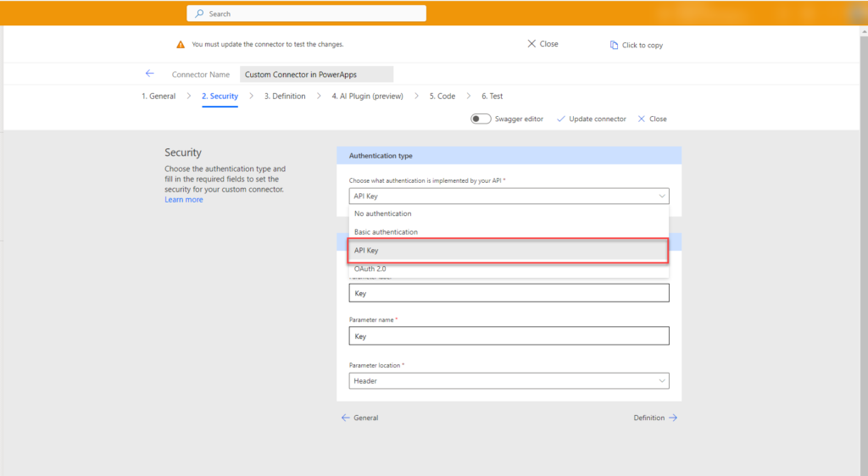Go back using General arrow link
The width and height of the screenshot is (868, 476).
pyautogui.click(x=359, y=418)
